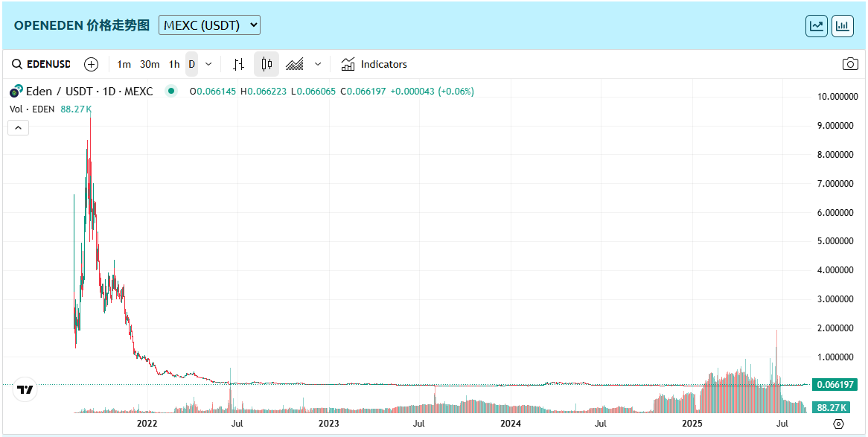Select the D daily timeframe
The image size is (868, 437).
[x=191, y=64]
